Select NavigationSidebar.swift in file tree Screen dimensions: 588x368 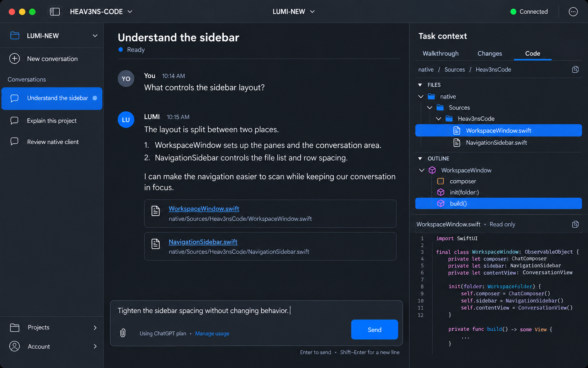pyautogui.click(x=499, y=142)
